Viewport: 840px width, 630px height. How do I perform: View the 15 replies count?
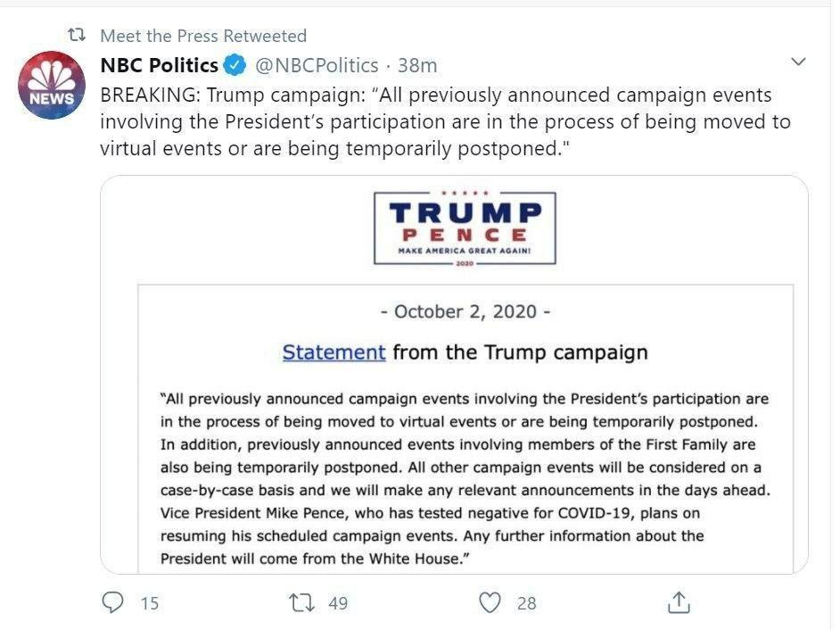[150, 603]
